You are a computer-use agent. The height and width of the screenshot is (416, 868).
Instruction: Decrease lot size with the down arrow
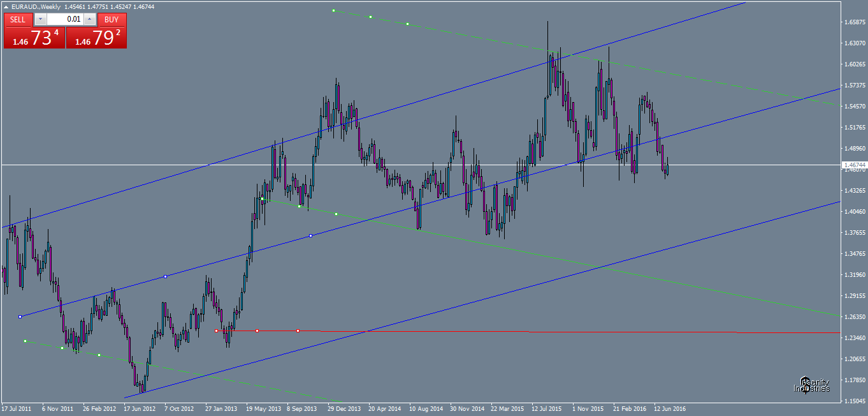point(40,19)
